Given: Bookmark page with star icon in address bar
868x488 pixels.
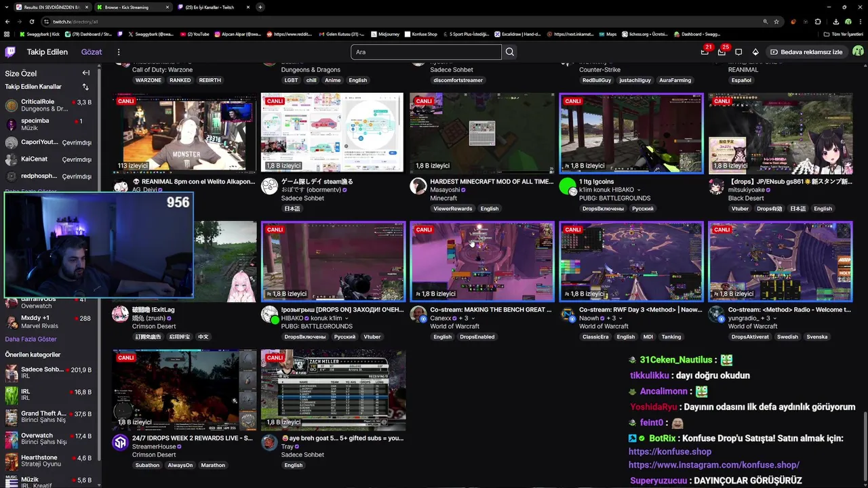Looking at the screenshot, I should [776, 22].
